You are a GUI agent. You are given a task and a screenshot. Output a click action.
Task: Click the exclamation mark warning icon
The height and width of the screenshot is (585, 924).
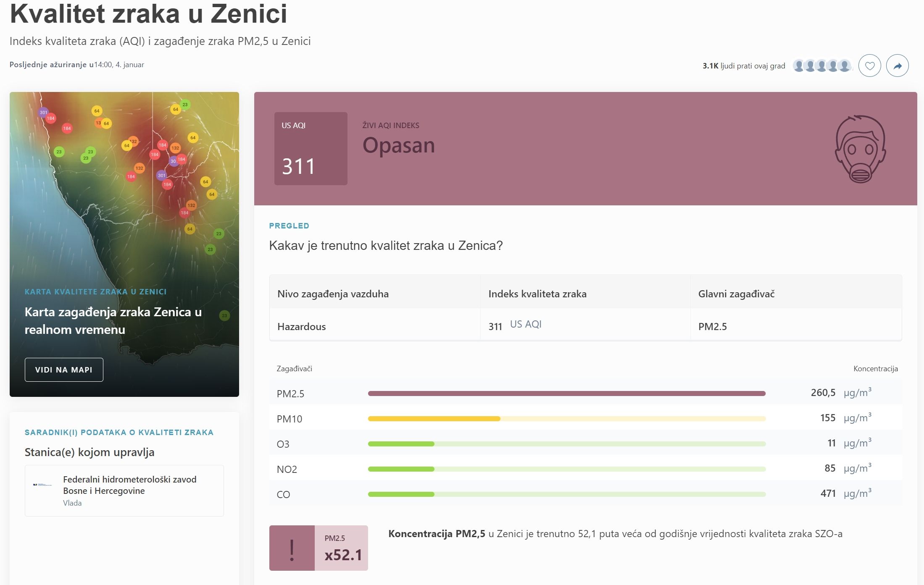[x=292, y=548]
